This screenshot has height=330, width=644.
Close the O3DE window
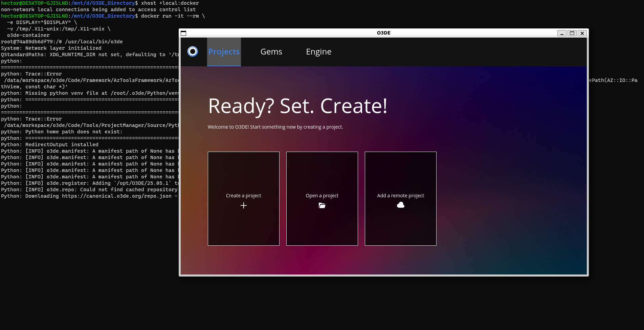click(x=582, y=33)
